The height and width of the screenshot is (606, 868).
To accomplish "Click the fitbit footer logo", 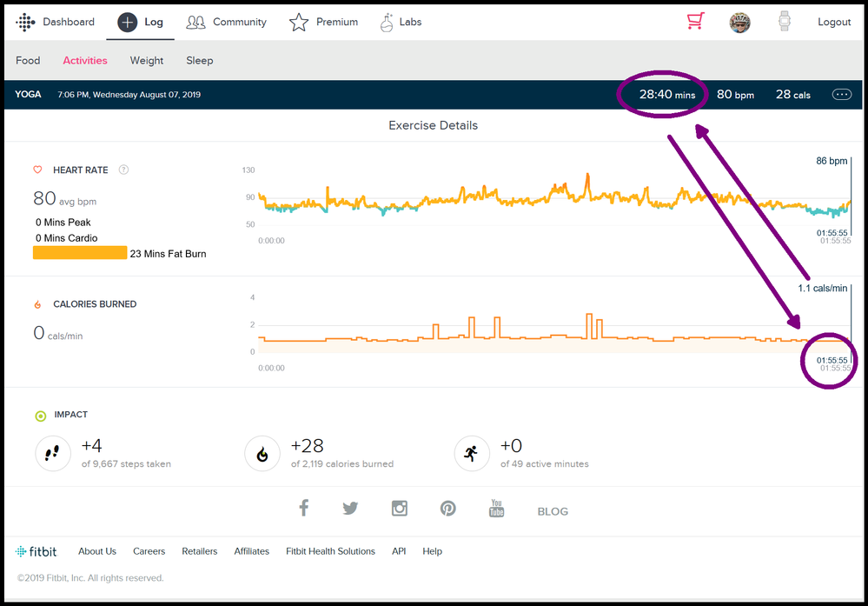I will (x=36, y=551).
